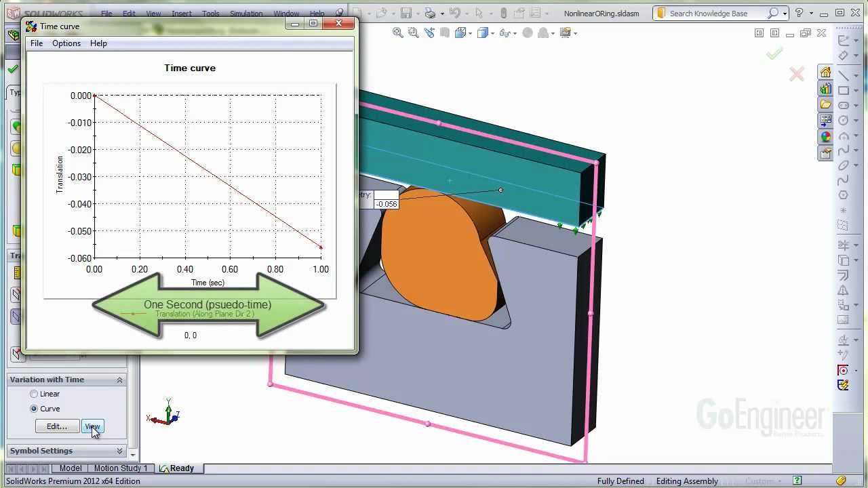Expand the Symbol Settings section
The image size is (868, 488).
pos(119,451)
